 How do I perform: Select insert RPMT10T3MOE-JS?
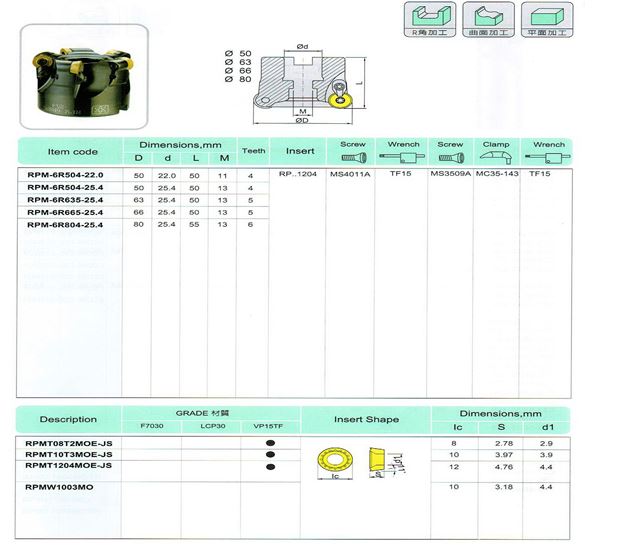(x=69, y=454)
